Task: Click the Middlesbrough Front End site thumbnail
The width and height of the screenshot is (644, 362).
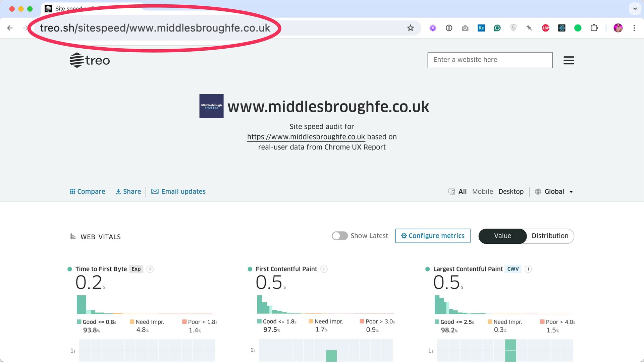Action: pyautogui.click(x=211, y=106)
